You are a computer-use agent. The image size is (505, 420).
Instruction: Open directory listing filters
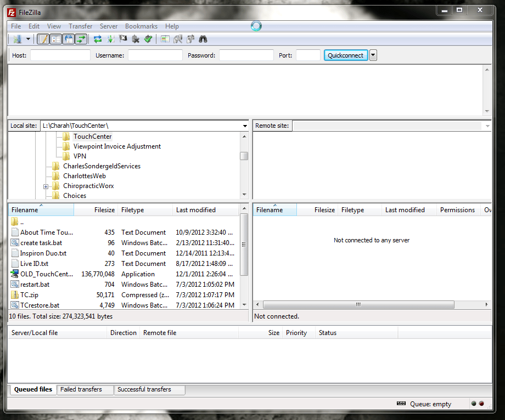tap(165, 39)
